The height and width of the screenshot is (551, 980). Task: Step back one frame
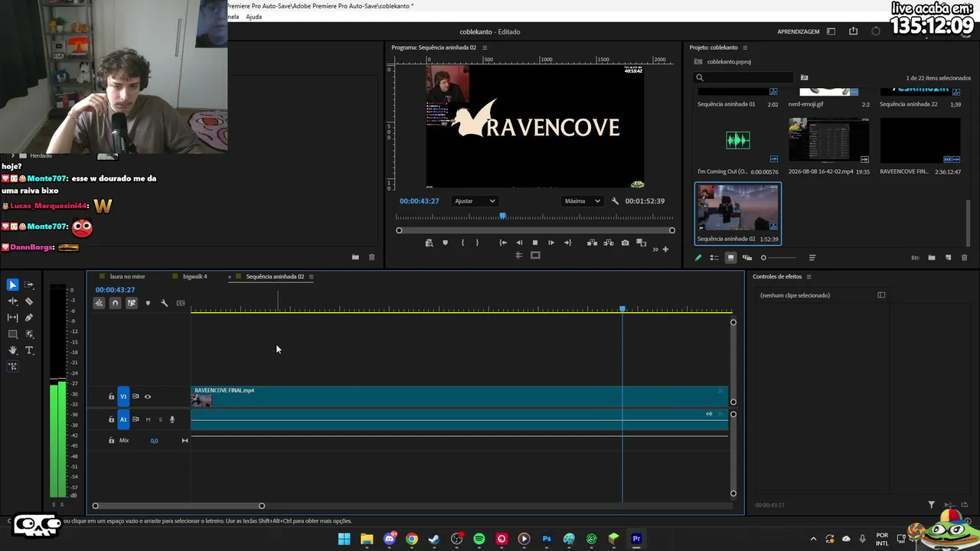coord(519,243)
